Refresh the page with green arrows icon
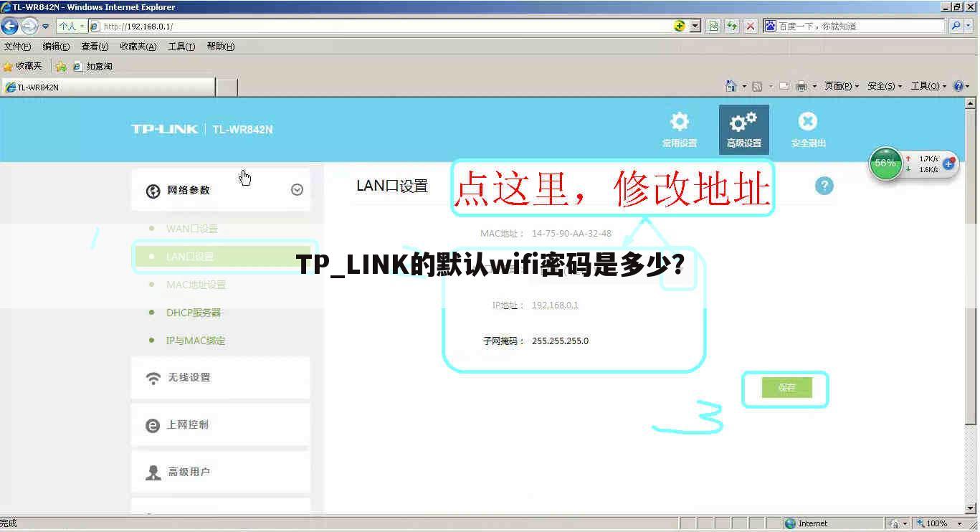 [732, 27]
